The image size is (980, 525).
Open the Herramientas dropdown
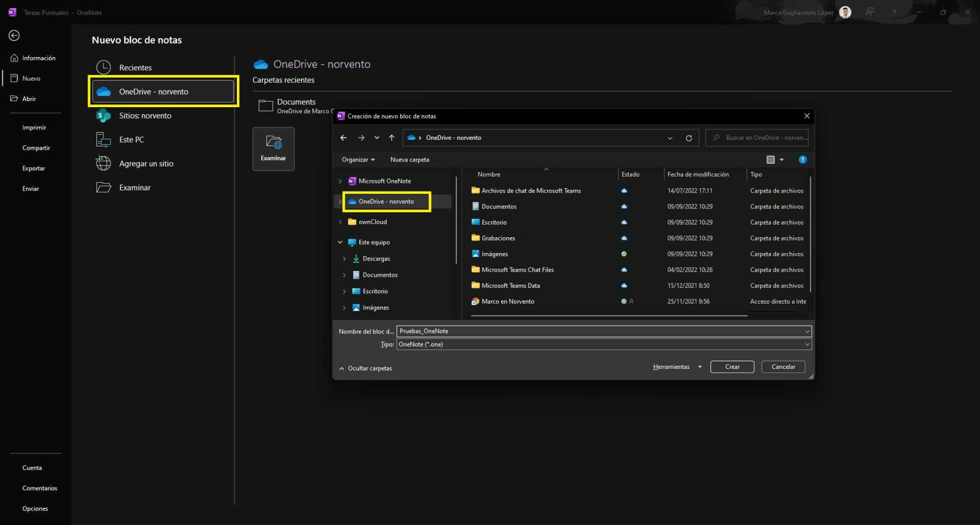pos(677,367)
